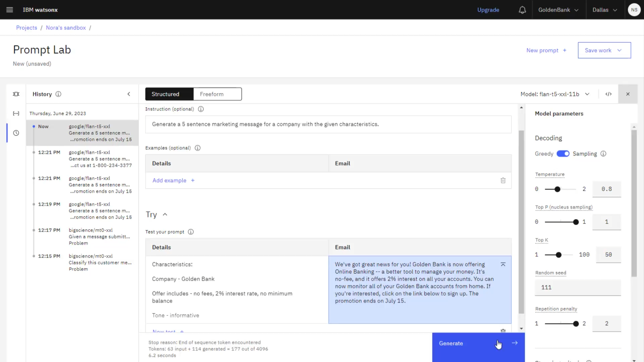Click the arrow icon on Generate button
The height and width of the screenshot is (362, 644).
click(515, 343)
